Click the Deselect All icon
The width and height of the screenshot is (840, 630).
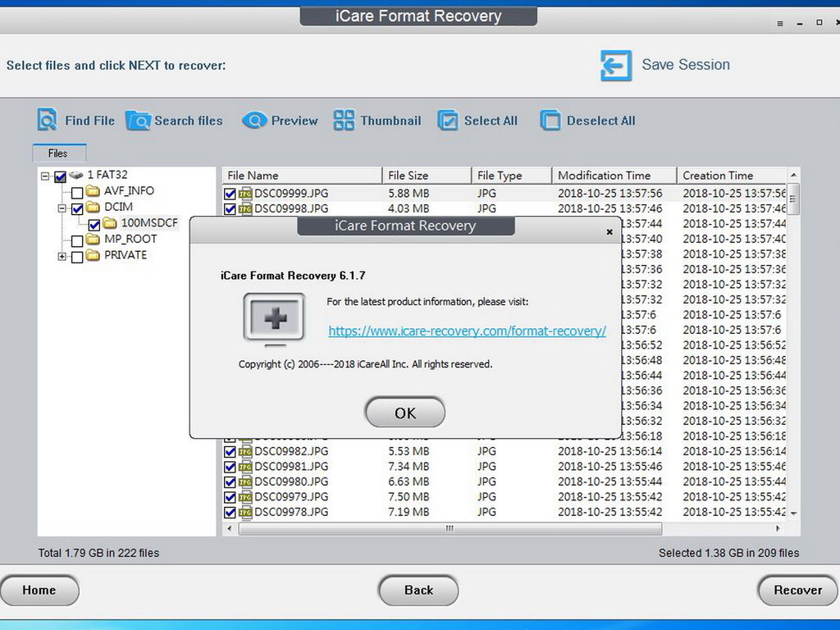[x=550, y=120]
